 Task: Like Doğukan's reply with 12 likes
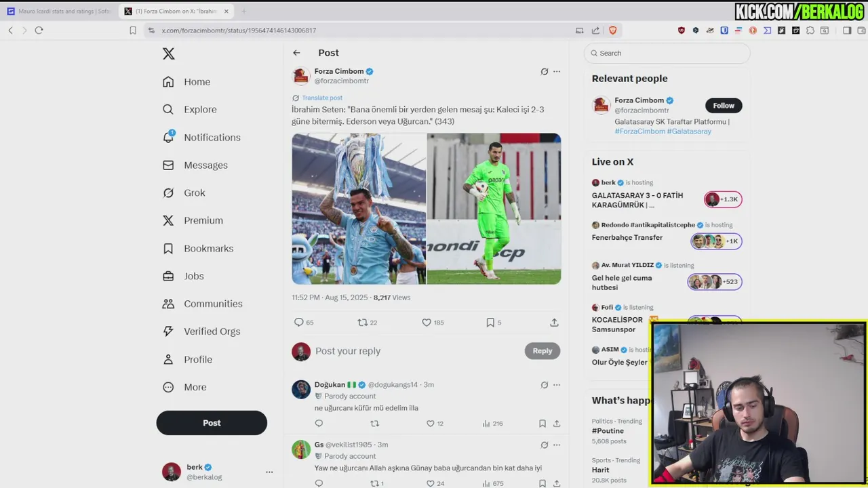[x=430, y=424]
